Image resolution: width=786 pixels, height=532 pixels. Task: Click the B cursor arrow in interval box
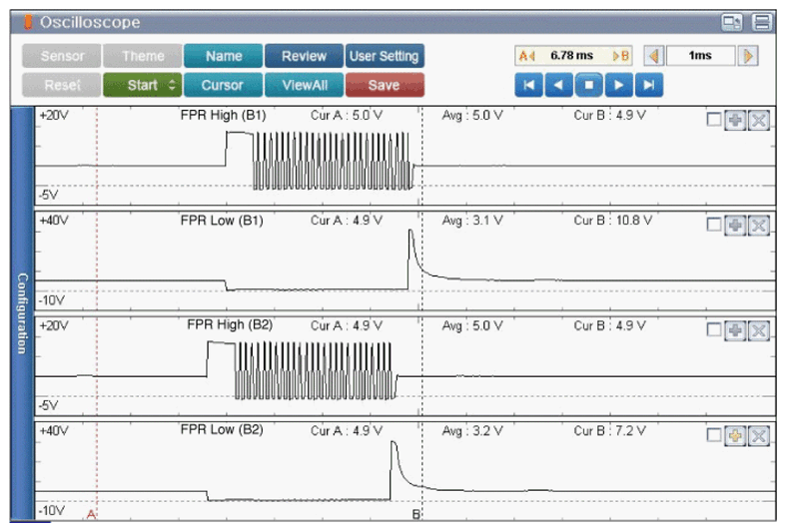point(620,56)
